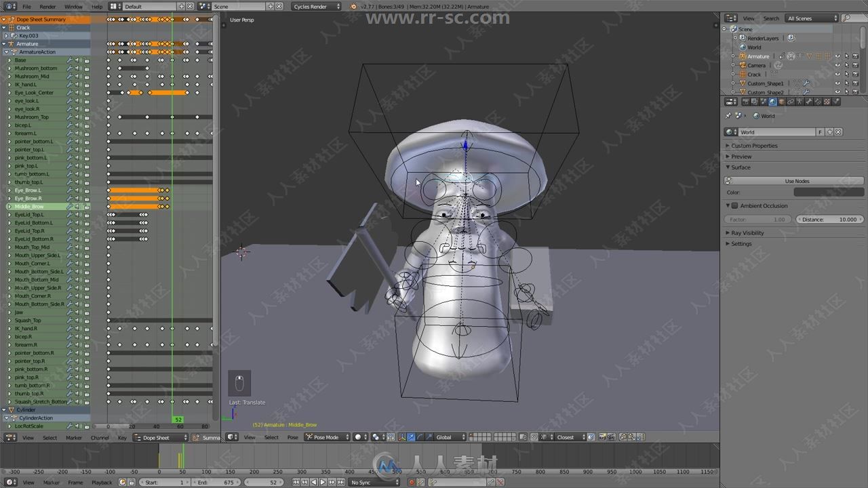The height and width of the screenshot is (488, 868).
Task: Select the translate manipulator arrow icon
Action: click(411, 437)
